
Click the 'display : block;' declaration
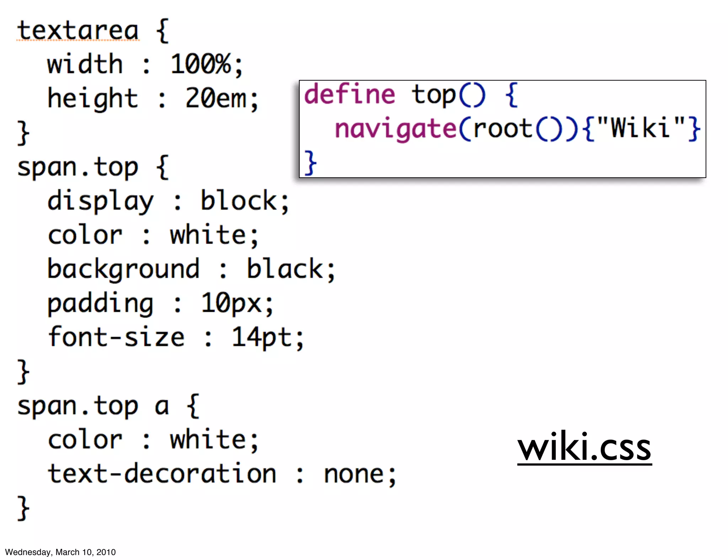[168, 201]
